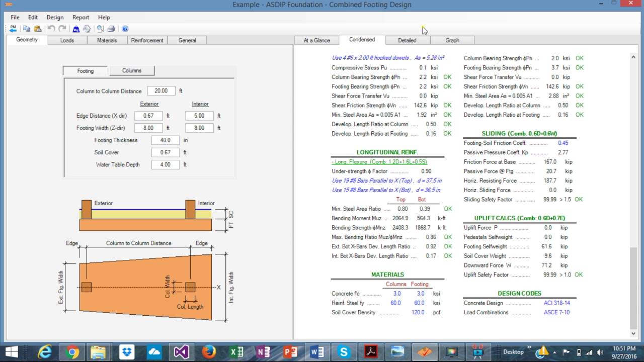
Task: Open the Report menu
Action: point(80,17)
